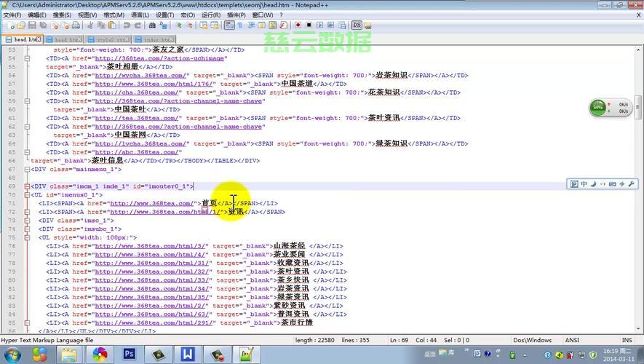This screenshot has width=644, height=364.
Task: Open the 插件(P) menu
Action: pyautogui.click(x=236, y=15)
